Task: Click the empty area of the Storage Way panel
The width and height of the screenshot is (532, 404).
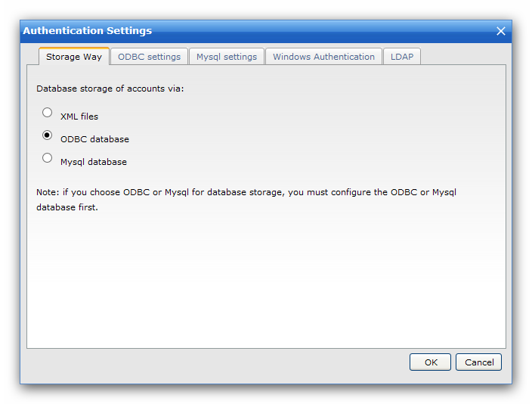Action: point(266,278)
